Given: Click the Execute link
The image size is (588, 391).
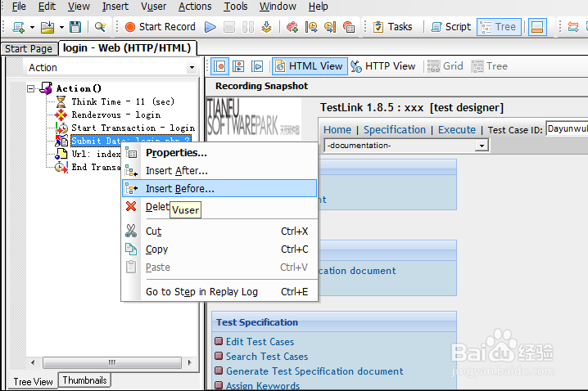Looking at the screenshot, I should 457,130.
